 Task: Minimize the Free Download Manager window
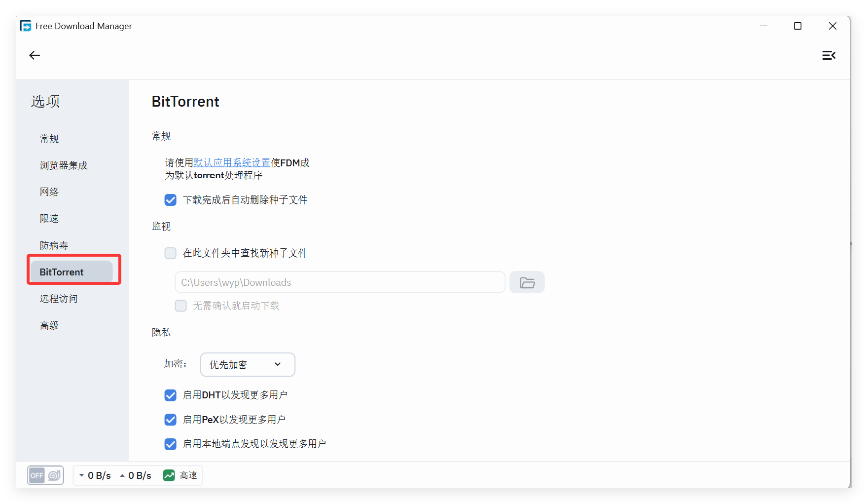pyautogui.click(x=764, y=26)
